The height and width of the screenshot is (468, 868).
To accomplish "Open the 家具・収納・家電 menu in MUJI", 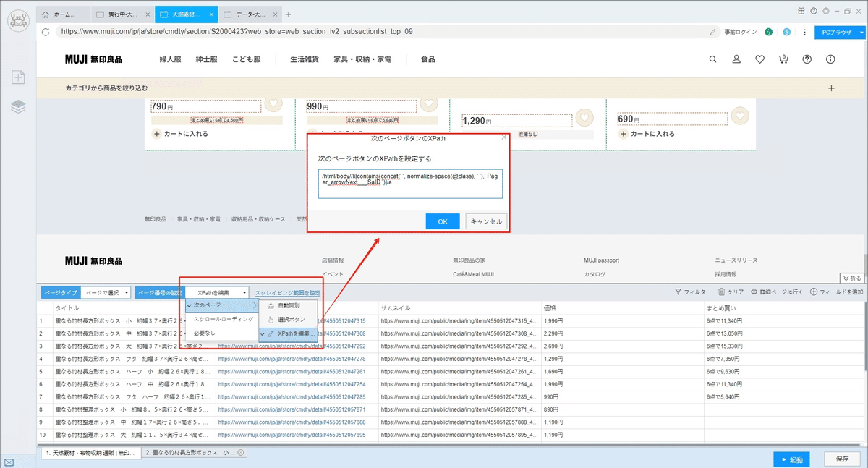I will [x=362, y=59].
